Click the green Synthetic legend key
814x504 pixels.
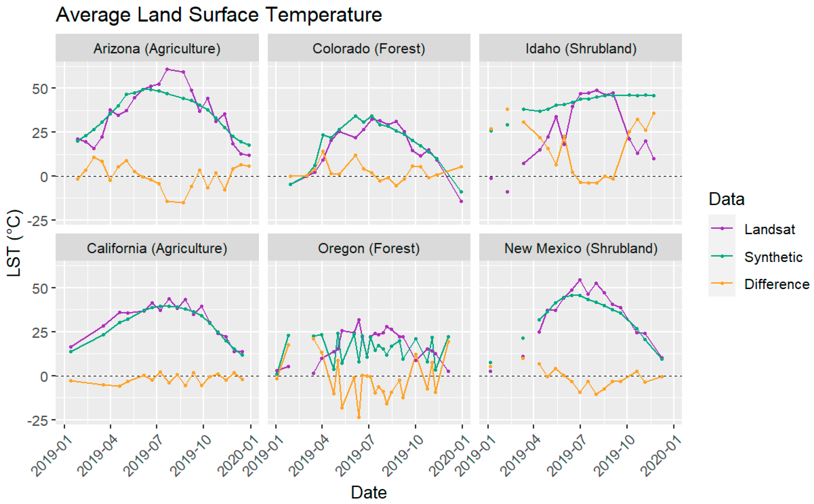722,256
